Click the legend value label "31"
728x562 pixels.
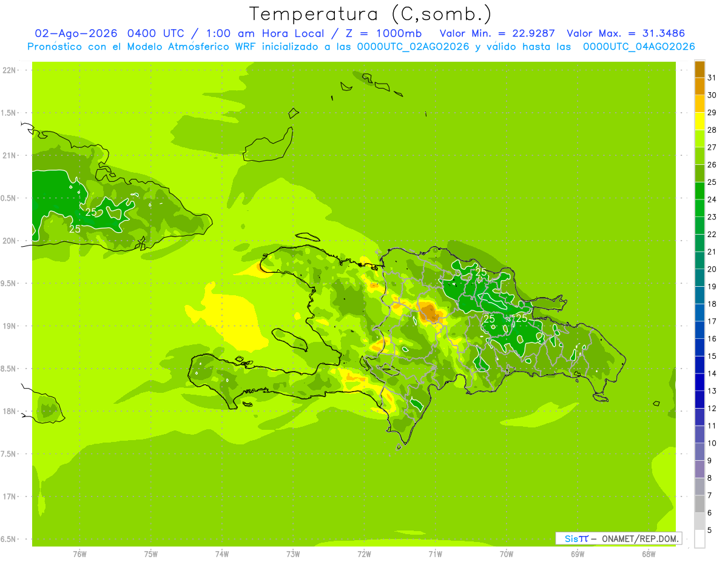[712, 78]
